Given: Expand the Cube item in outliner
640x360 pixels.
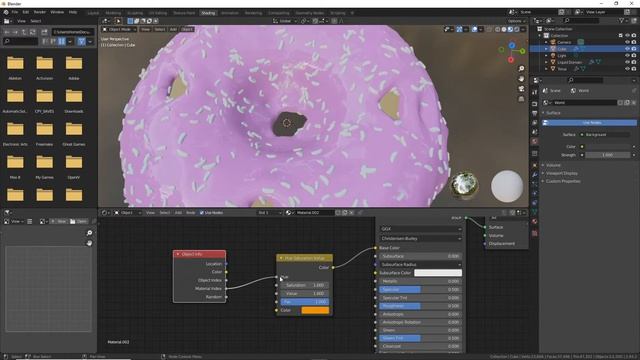Looking at the screenshot, I should [547, 49].
